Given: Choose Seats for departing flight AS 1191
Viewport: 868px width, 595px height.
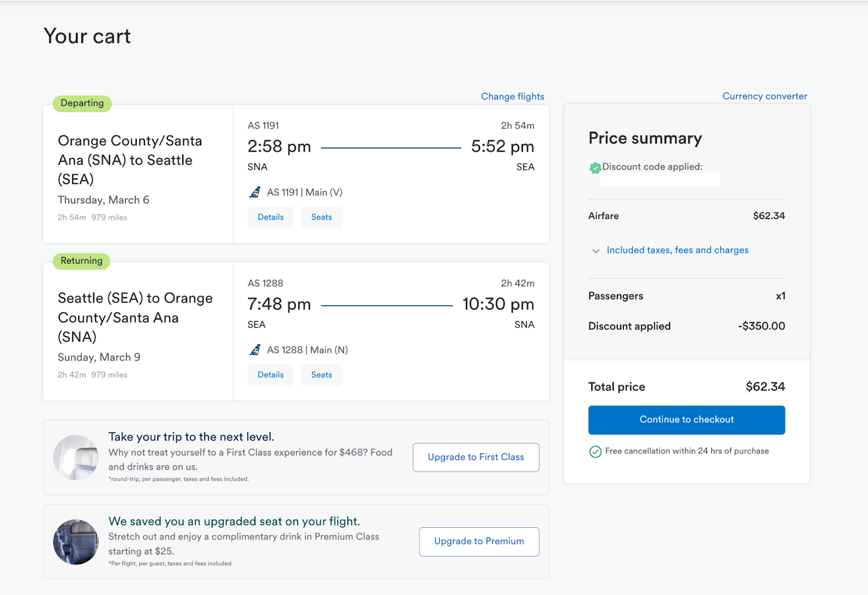Looking at the screenshot, I should pyautogui.click(x=321, y=217).
